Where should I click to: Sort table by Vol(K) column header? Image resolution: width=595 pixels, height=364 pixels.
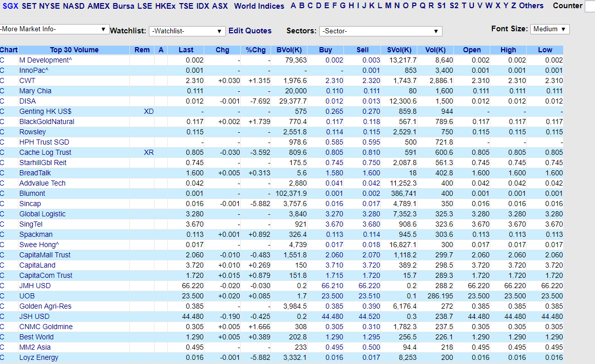435,50
